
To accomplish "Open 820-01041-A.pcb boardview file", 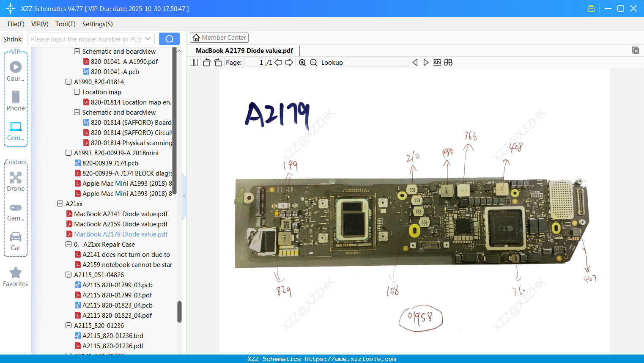I will (115, 71).
